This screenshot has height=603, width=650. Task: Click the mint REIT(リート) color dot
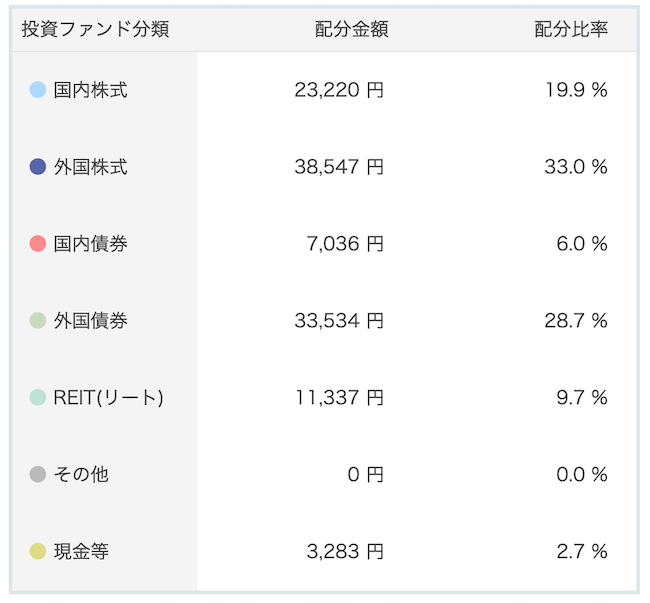point(38,397)
